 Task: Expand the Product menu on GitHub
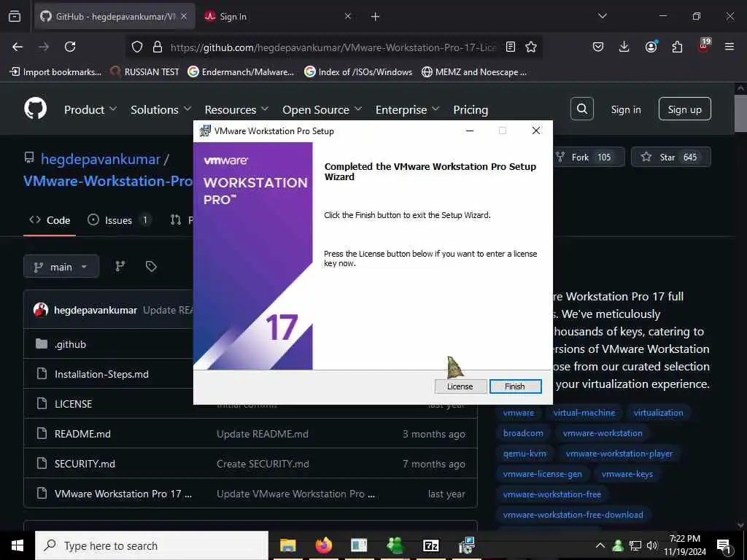[90, 109]
